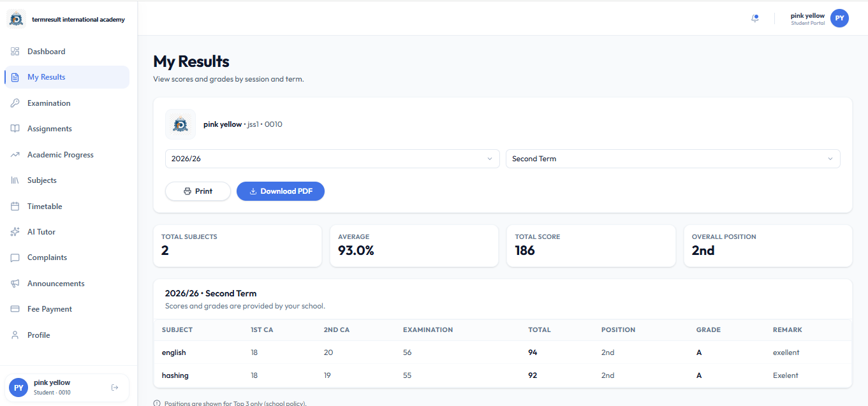
Task: Click the AI Tutor sparkle icon
Action: (x=15, y=232)
